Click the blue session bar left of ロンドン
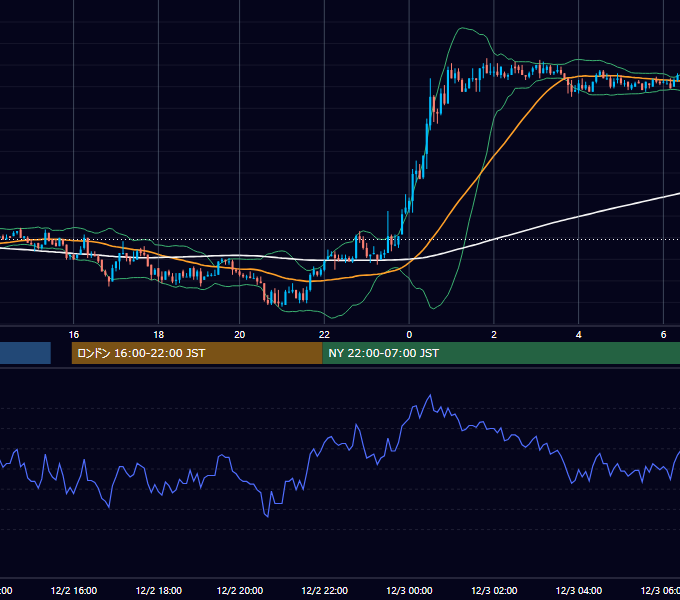680x600 pixels. pos(25,353)
